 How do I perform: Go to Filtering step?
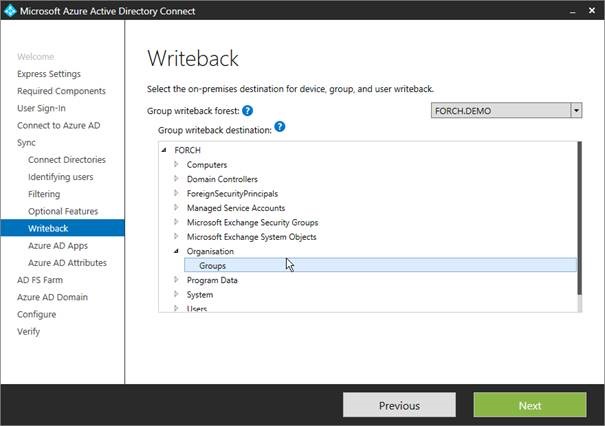(x=44, y=194)
